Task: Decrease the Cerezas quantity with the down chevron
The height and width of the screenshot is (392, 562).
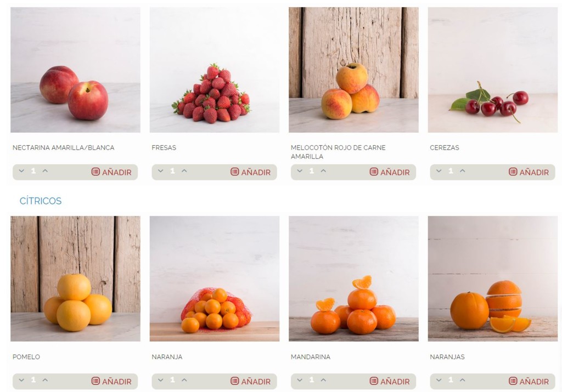Action: [x=439, y=171]
